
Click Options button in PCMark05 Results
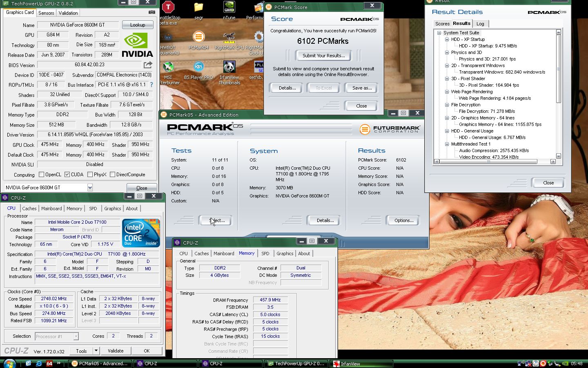(404, 220)
